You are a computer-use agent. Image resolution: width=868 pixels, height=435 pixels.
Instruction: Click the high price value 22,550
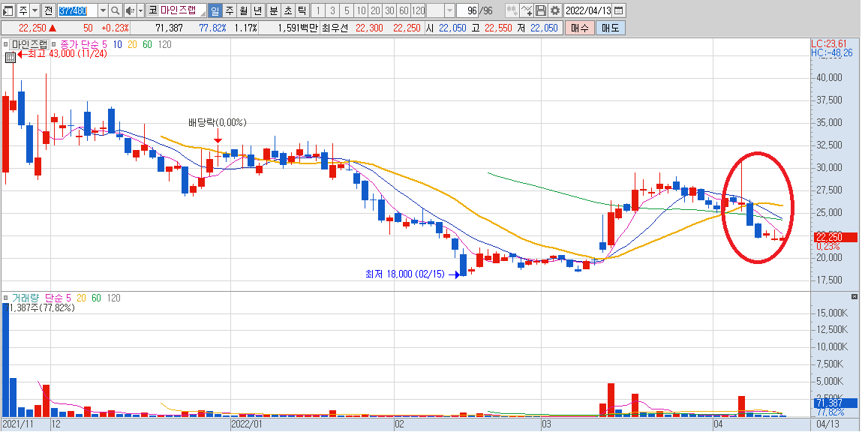click(x=498, y=28)
